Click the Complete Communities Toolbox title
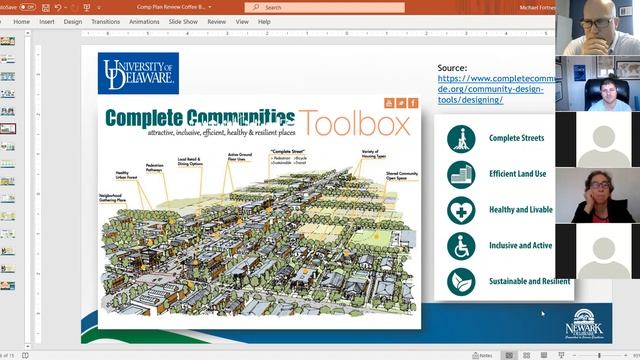The width and height of the screenshot is (640, 360). coord(258,122)
